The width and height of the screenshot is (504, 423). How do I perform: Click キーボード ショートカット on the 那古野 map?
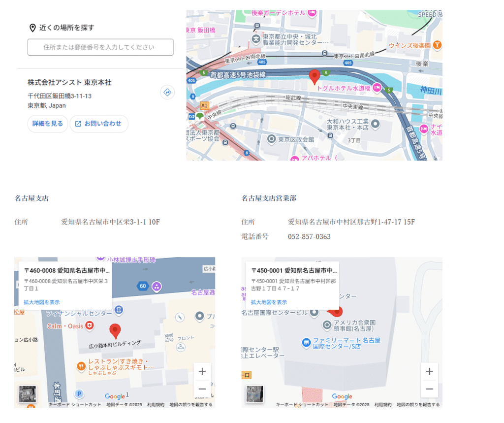[302, 405]
